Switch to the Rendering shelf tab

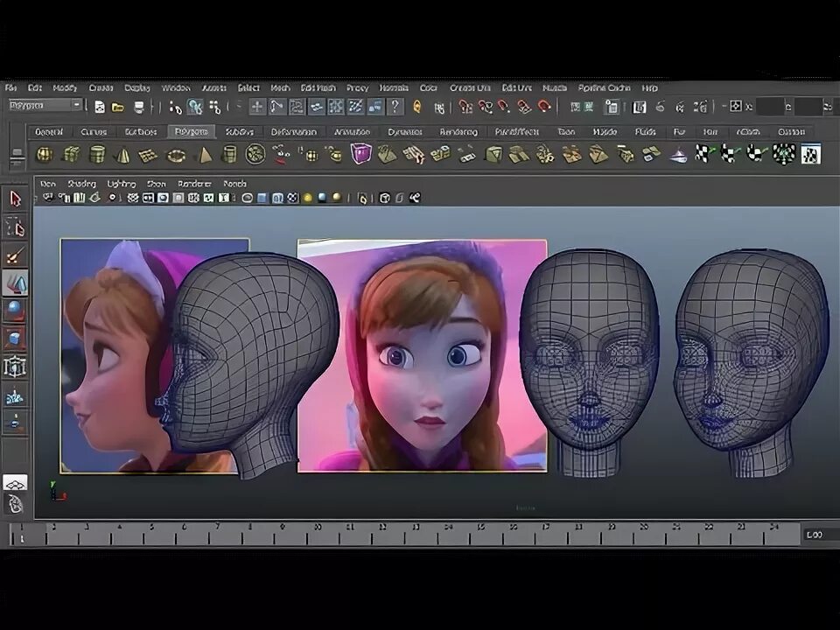(x=458, y=132)
